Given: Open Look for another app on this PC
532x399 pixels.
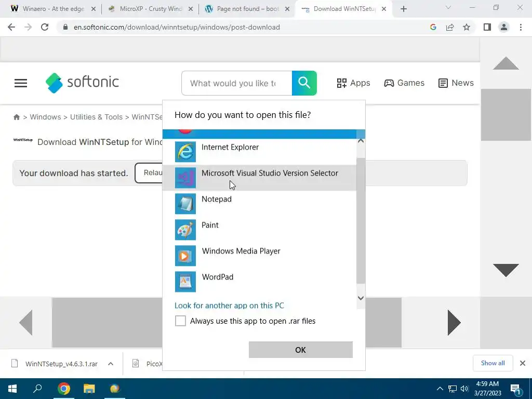Looking at the screenshot, I should tap(229, 305).
